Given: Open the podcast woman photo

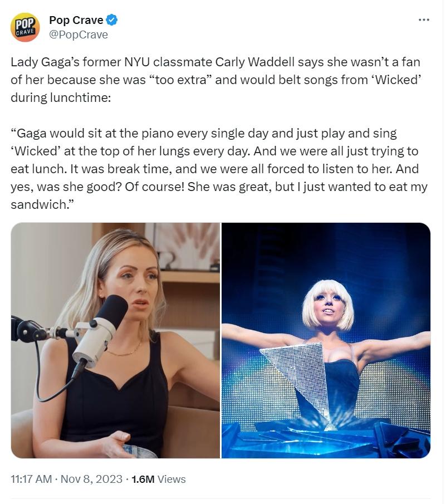Looking at the screenshot, I should coord(115,340).
